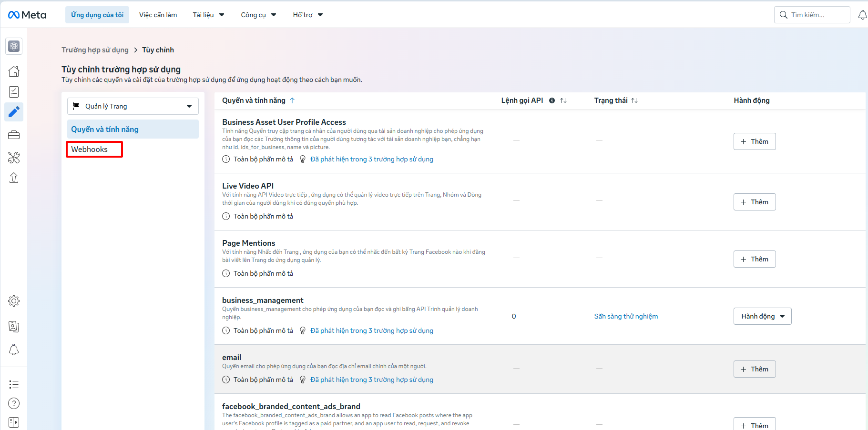
Task: Open the app icon at sidebar top
Action: click(x=14, y=46)
